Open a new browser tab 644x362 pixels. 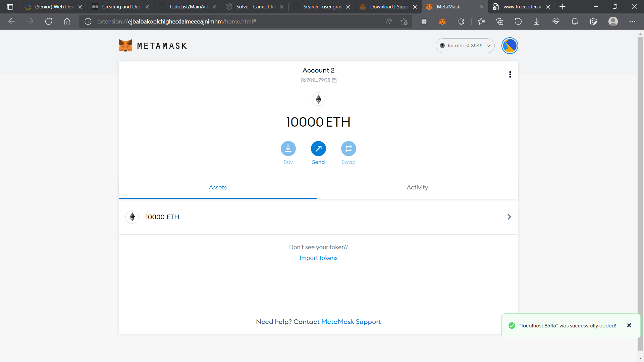point(562,7)
